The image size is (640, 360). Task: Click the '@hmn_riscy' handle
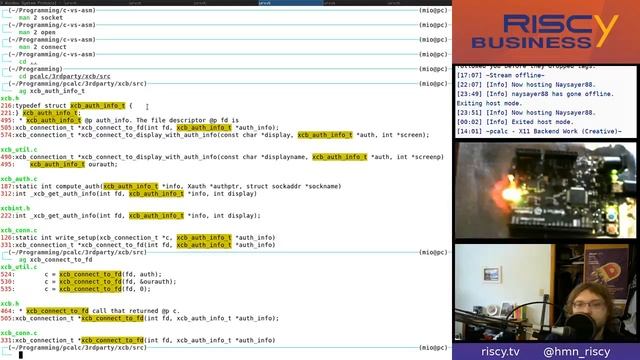tap(576, 352)
